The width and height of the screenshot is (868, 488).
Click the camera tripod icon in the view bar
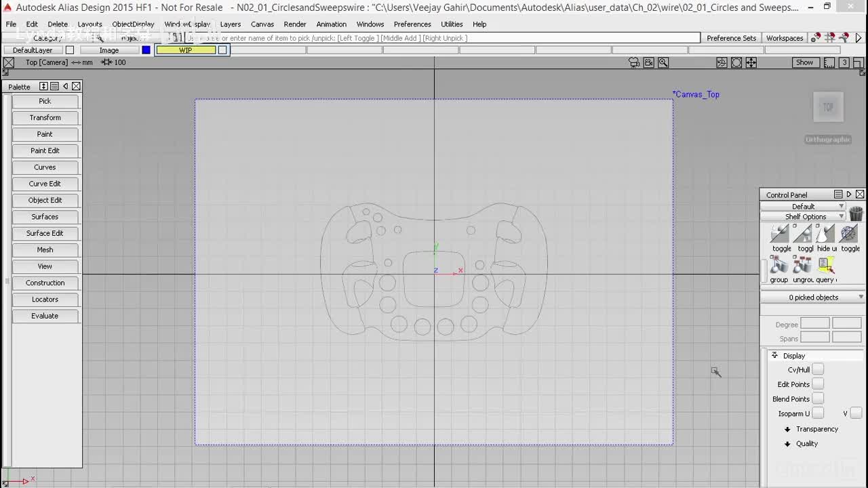coord(634,62)
